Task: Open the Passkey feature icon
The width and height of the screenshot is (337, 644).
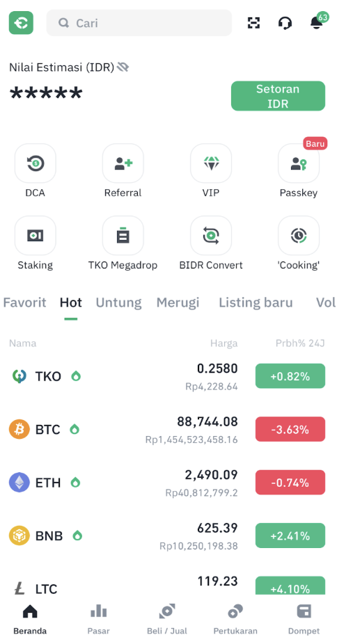Action: 299,163
